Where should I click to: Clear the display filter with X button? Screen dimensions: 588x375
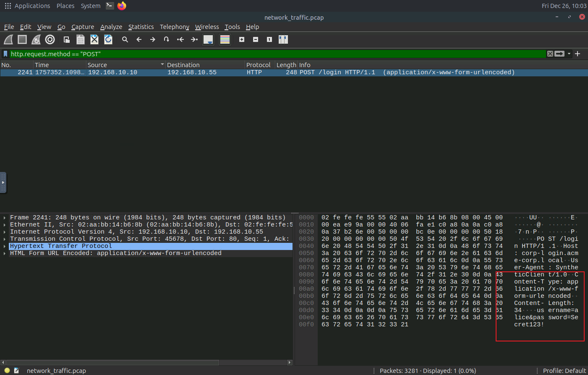(550, 54)
